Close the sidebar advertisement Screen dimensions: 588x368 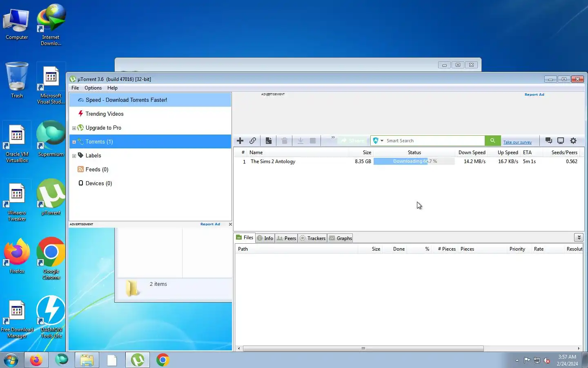tap(230, 224)
